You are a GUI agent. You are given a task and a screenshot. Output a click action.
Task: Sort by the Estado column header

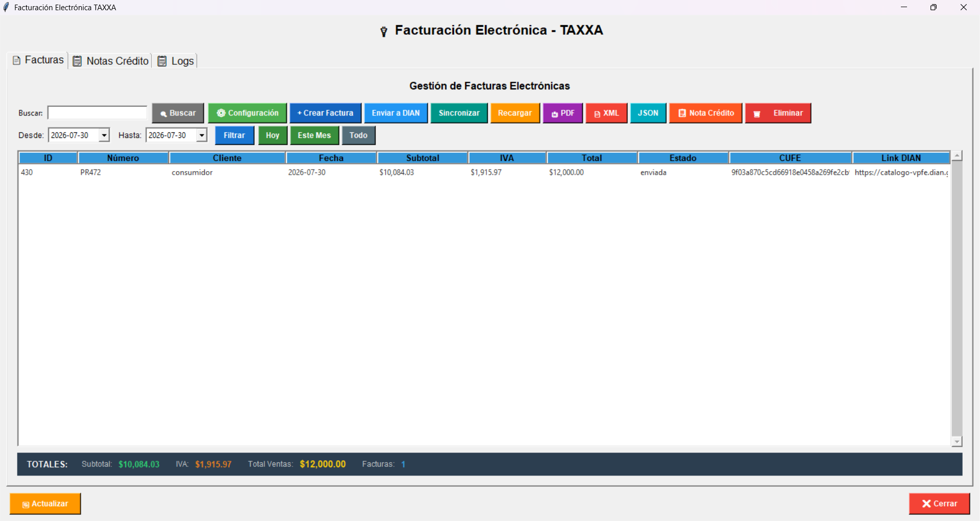tap(683, 158)
